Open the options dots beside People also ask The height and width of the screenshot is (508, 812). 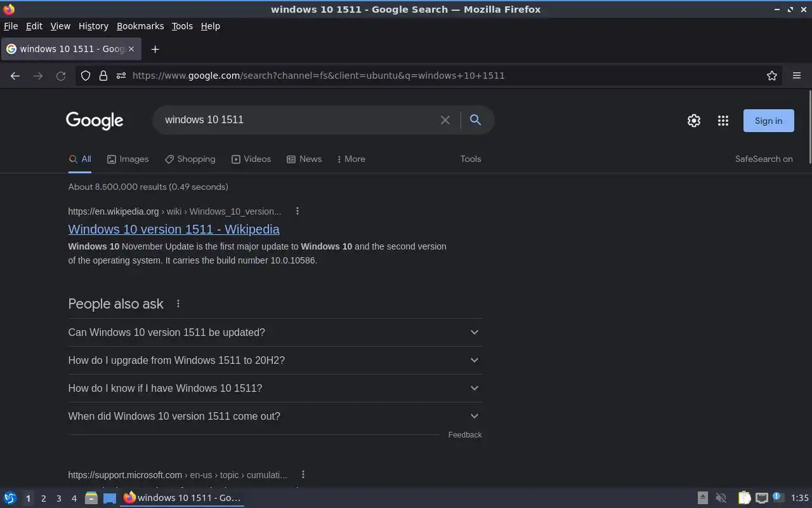[x=178, y=304]
